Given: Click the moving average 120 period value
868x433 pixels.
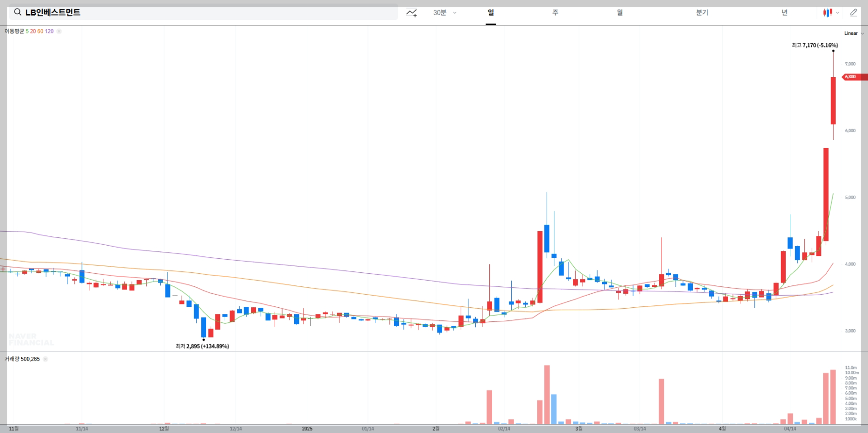Looking at the screenshot, I should pyautogui.click(x=49, y=31).
